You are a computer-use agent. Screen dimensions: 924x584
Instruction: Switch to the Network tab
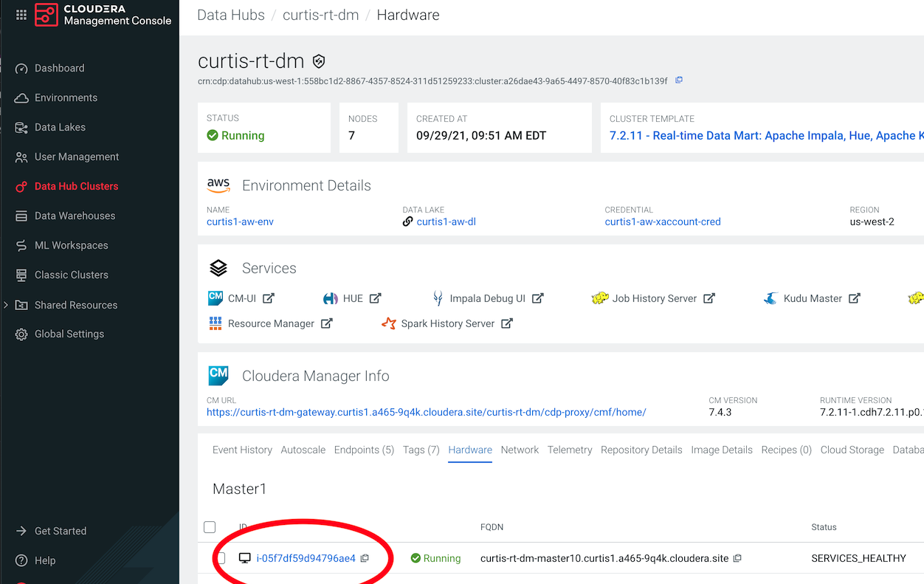(520, 450)
